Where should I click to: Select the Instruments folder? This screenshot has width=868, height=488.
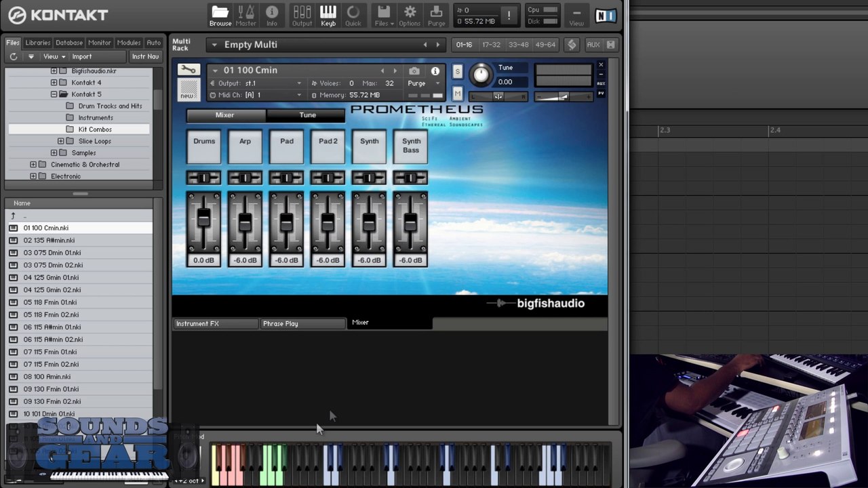point(96,118)
